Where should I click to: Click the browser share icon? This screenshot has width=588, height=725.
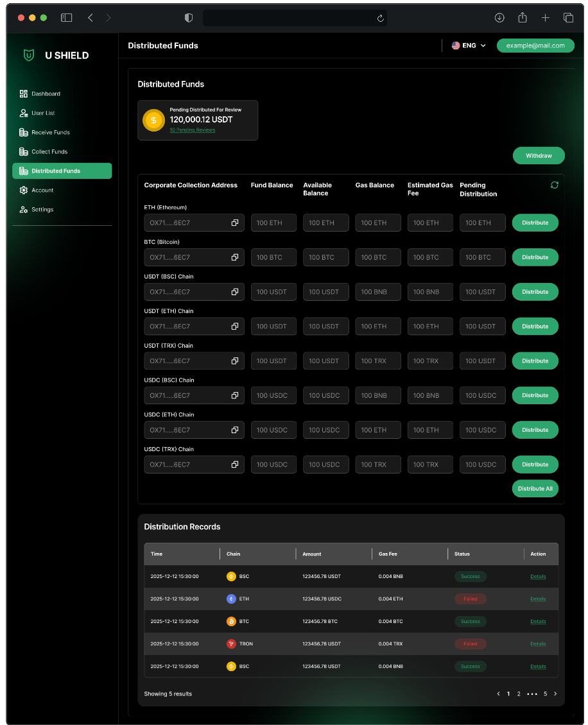[523, 18]
